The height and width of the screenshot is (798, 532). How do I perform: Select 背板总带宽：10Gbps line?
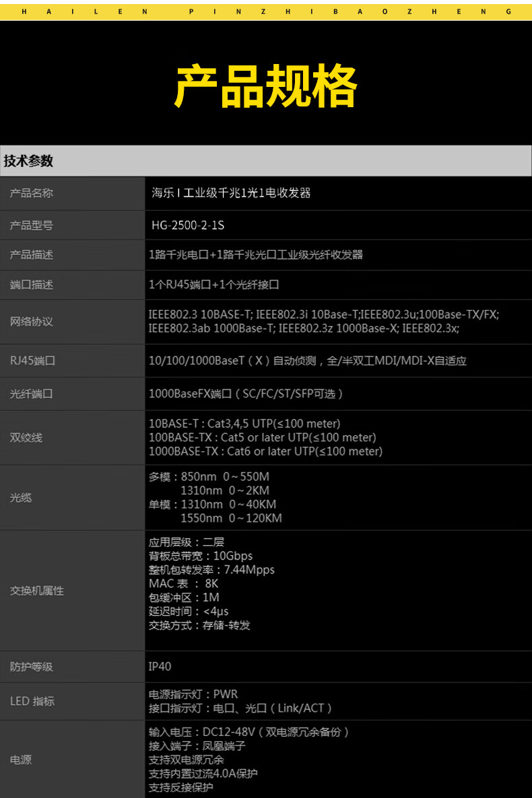pos(201,556)
